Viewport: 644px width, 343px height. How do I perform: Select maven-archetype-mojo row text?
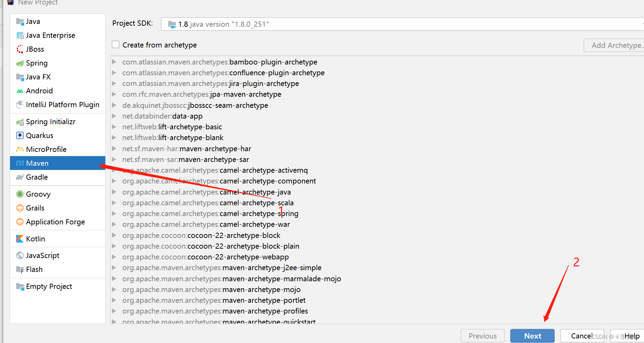(211, 290)
